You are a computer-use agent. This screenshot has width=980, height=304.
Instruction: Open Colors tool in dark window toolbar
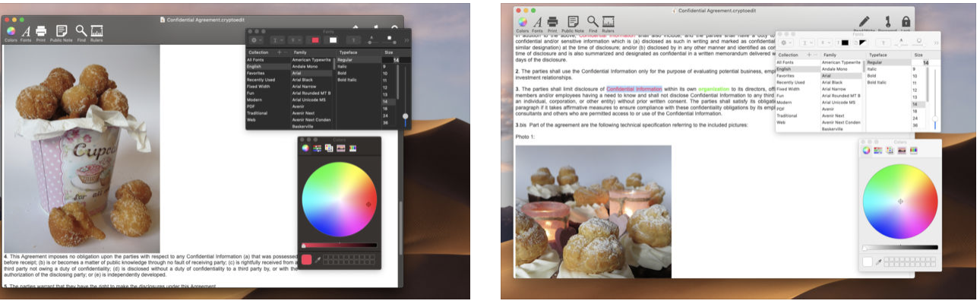coord(11,31)
